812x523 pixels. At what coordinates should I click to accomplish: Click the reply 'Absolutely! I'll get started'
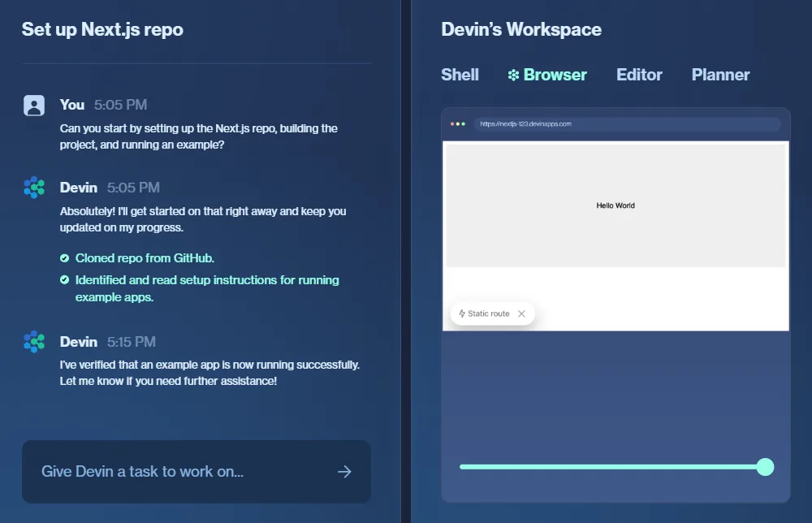pos(203,219)
